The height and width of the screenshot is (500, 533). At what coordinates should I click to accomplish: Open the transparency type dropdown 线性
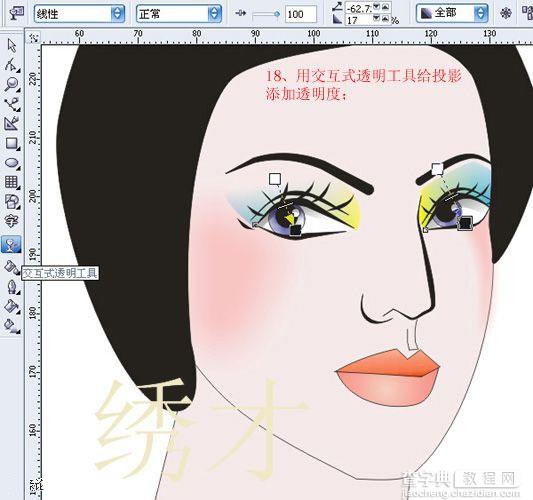(x=80, y=14)
